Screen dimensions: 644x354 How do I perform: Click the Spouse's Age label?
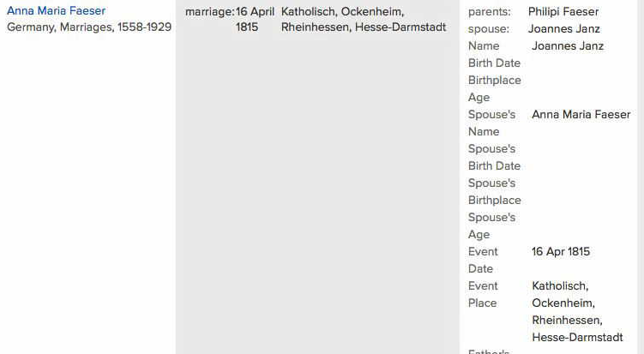coord(491,225)
